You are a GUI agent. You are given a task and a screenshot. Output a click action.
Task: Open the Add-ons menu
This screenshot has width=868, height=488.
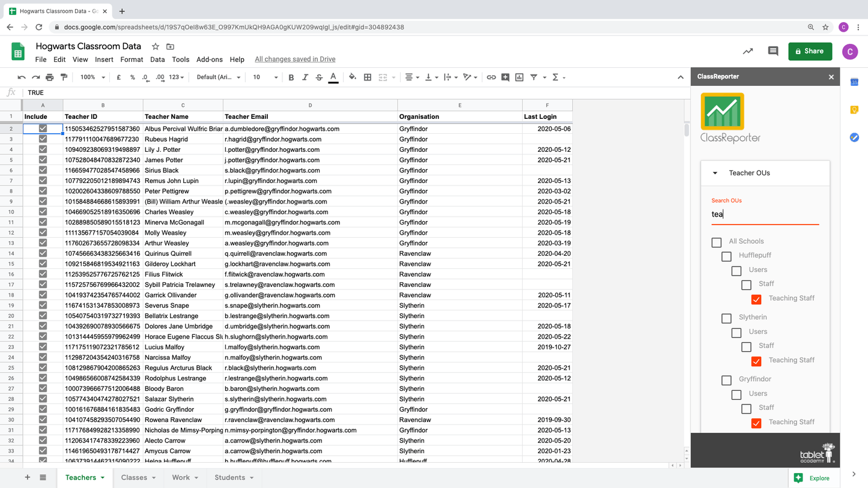point(209,59)
